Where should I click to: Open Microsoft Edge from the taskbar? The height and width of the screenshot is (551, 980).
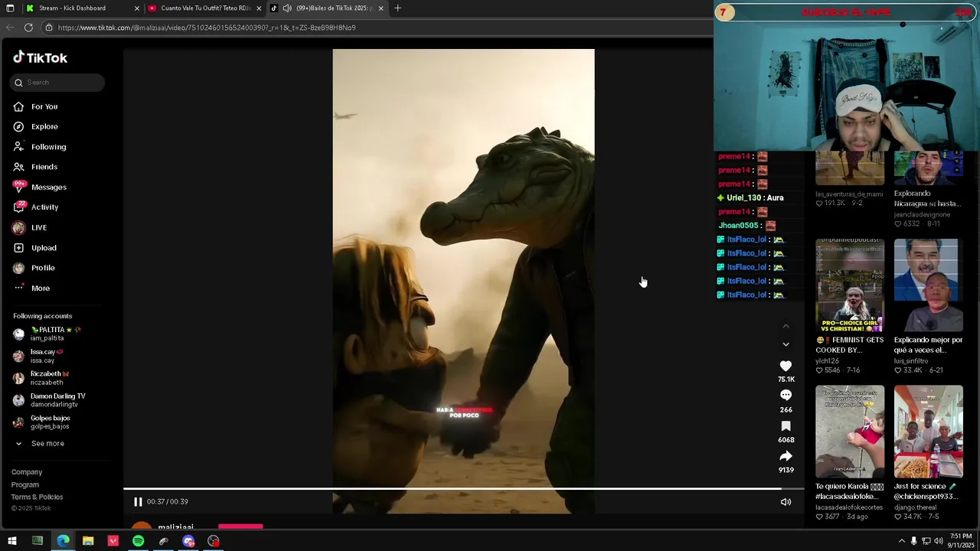click(x=63, y=541)
